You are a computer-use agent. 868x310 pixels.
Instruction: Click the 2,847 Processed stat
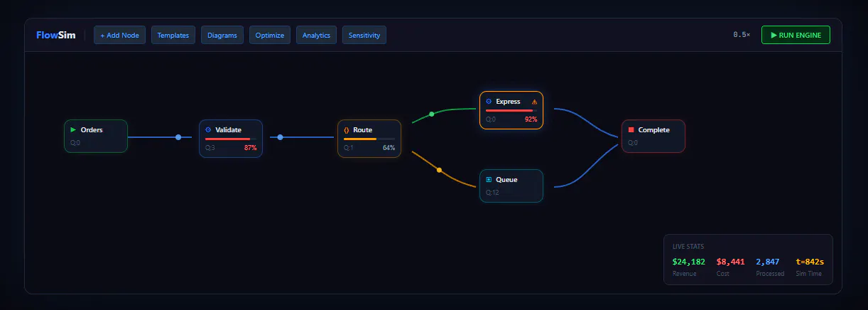[x=768, y=262]
